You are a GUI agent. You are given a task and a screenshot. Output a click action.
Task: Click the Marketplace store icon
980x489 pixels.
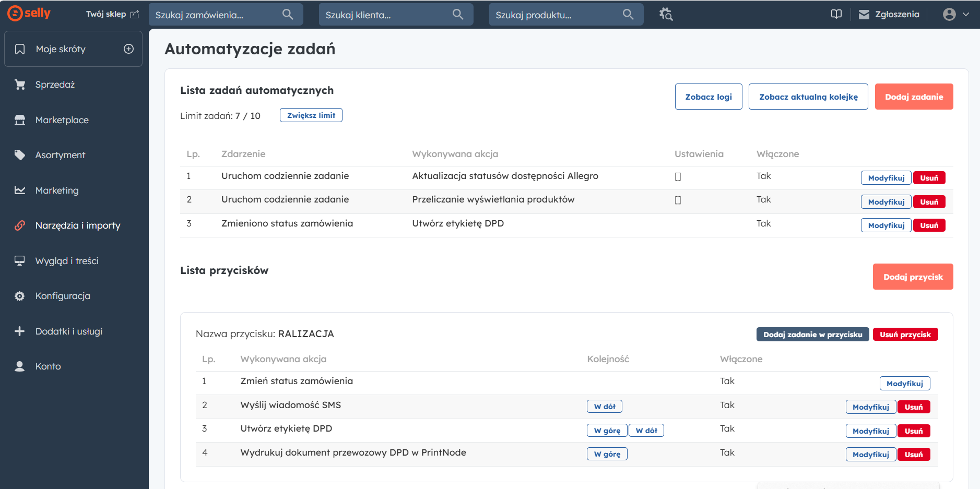click(x=20, y=120)
